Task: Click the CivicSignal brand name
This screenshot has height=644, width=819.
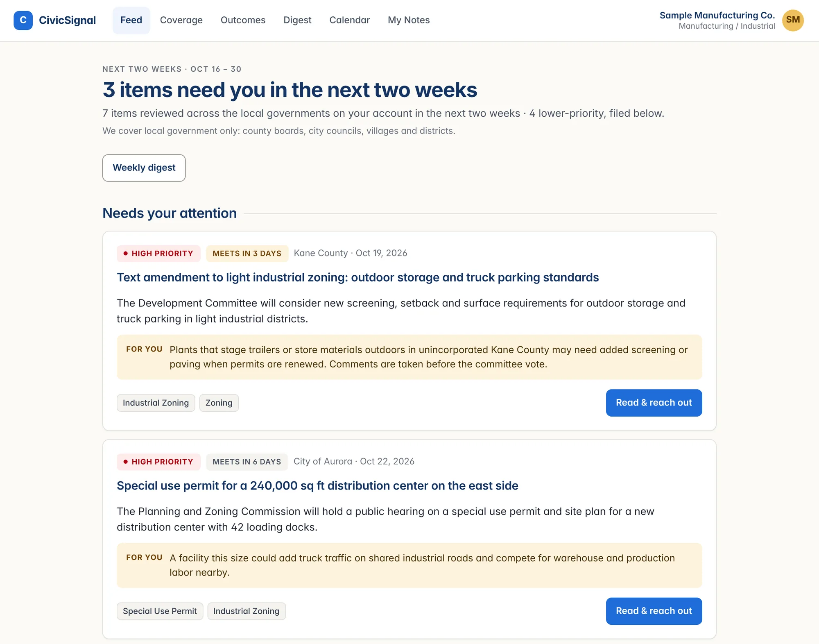Action: click(67, 20)
